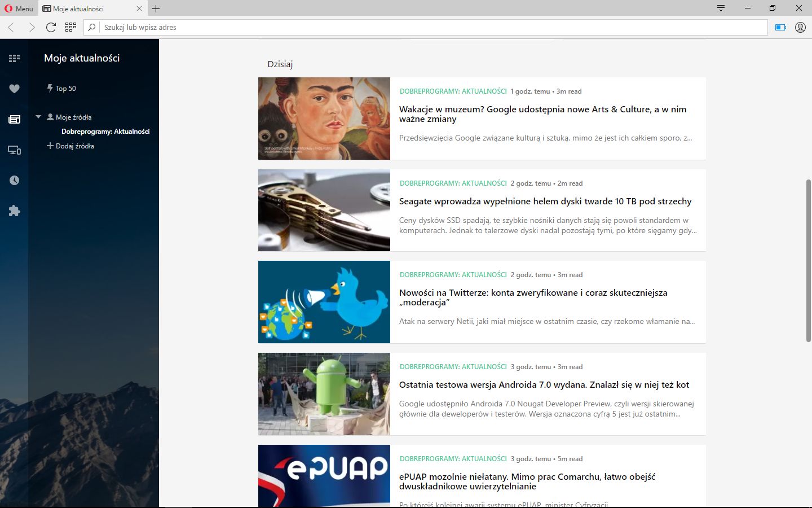Click the Dzisiaj section heading
Viewport: 812px width, 508px height.
point(280,64)
